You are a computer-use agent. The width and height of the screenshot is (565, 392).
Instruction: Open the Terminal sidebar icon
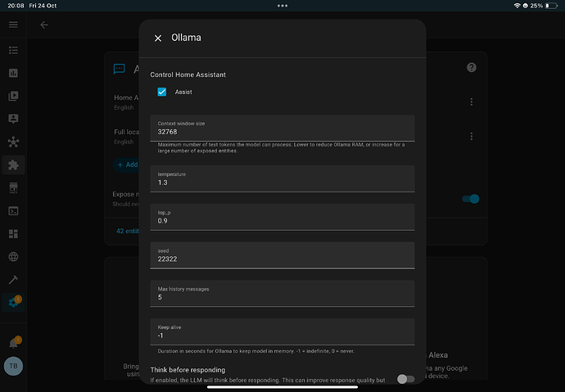[x=13, y=211]
